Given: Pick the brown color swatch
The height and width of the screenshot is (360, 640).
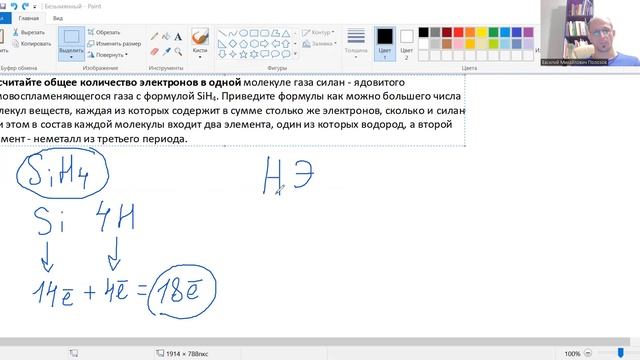Looking at the screenshot, I should pyautogui.click(x=447, y=43).
